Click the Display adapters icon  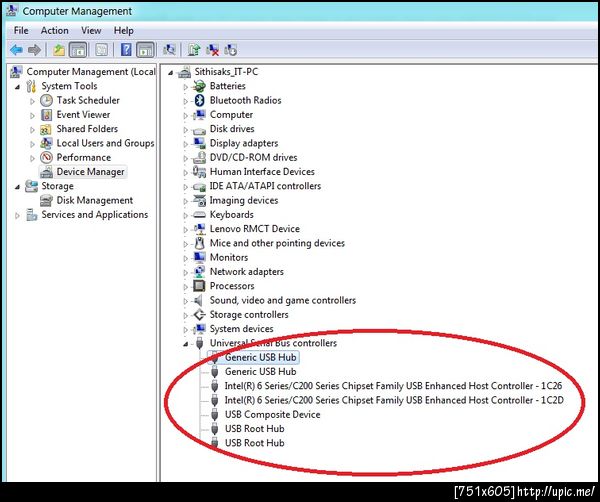pos(199,143)
